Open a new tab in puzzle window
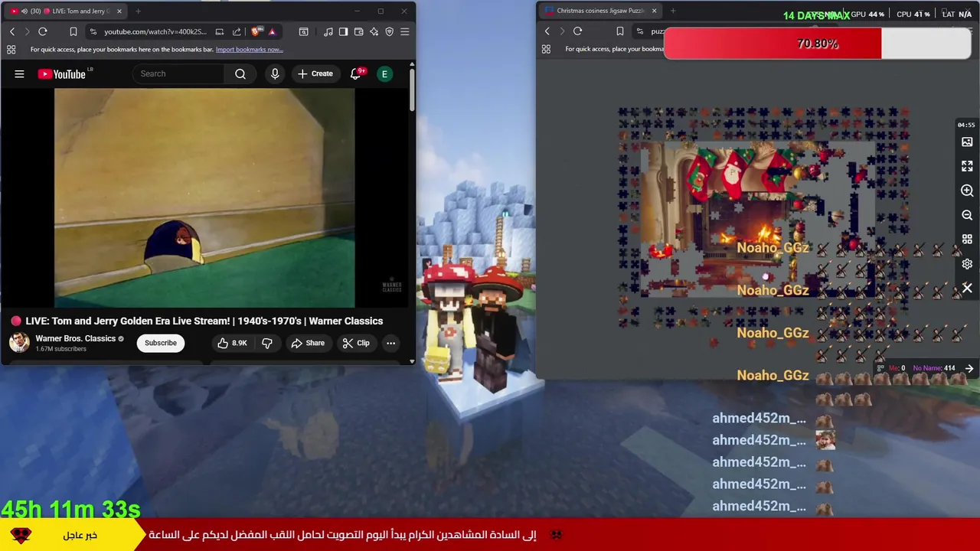This screenshot has height=551, width=980. pos(673,11)
